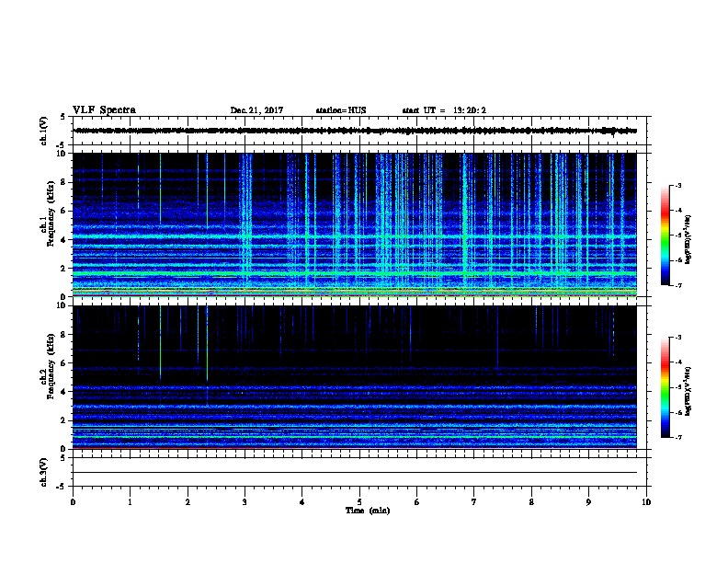Screen dimensions: 728x563
Task: Click ch.1 colorbar label log(PSD)(V²/Hz)
Action: 688,239
